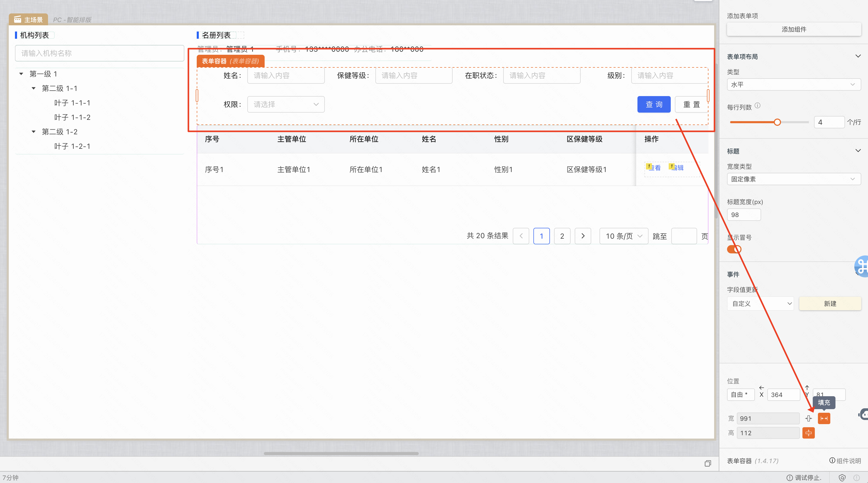The image size is (868, 483).
Task: Click the 所在单位 column header
Action: [364, 139]
